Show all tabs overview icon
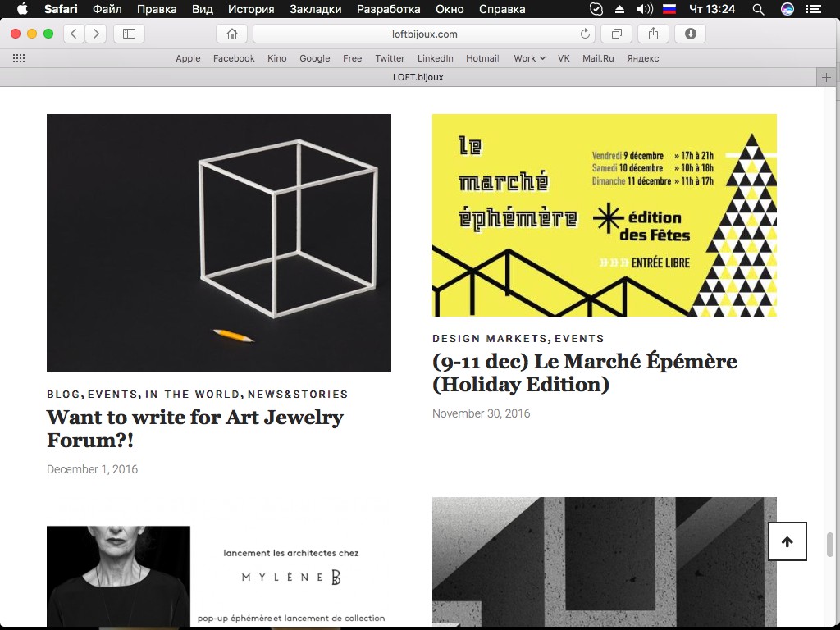This screenshot has height=630, width=840. tap(617, 34)
